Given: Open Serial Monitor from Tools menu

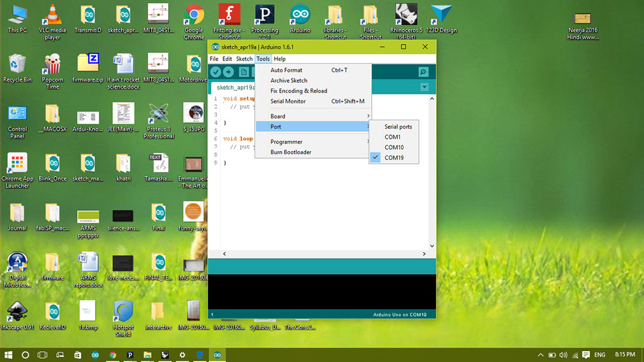Looking at the screenshot, I should 313,101.
